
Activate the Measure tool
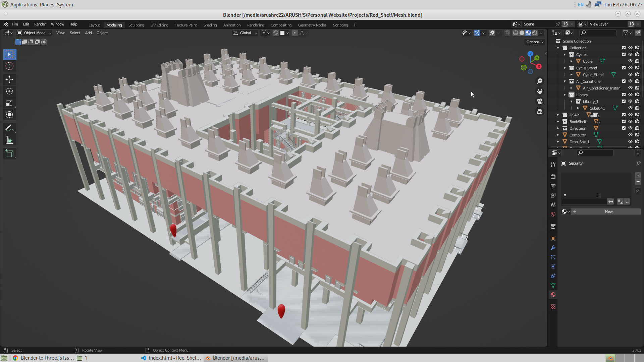click(x=9, y=140)
